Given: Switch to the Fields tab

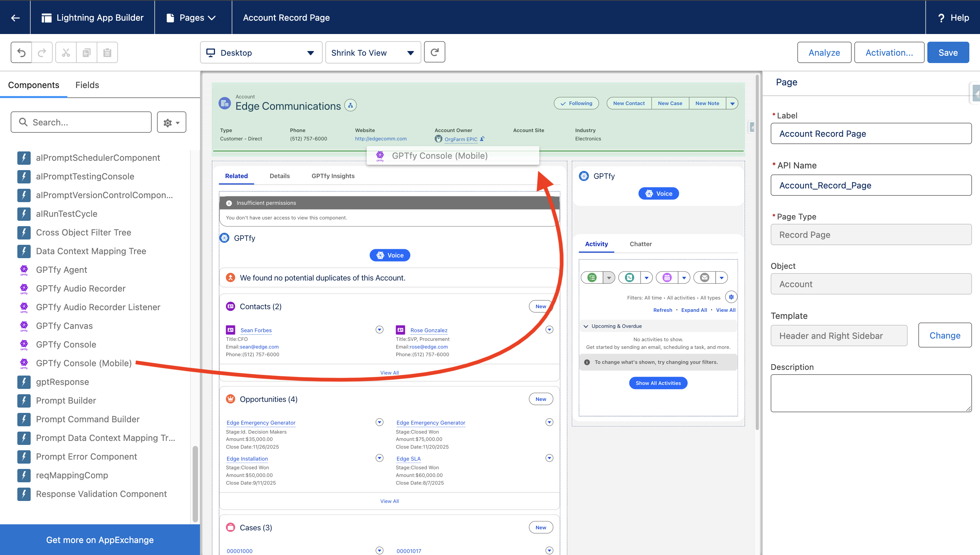Looking at the screenshot, I should [87, 85].
